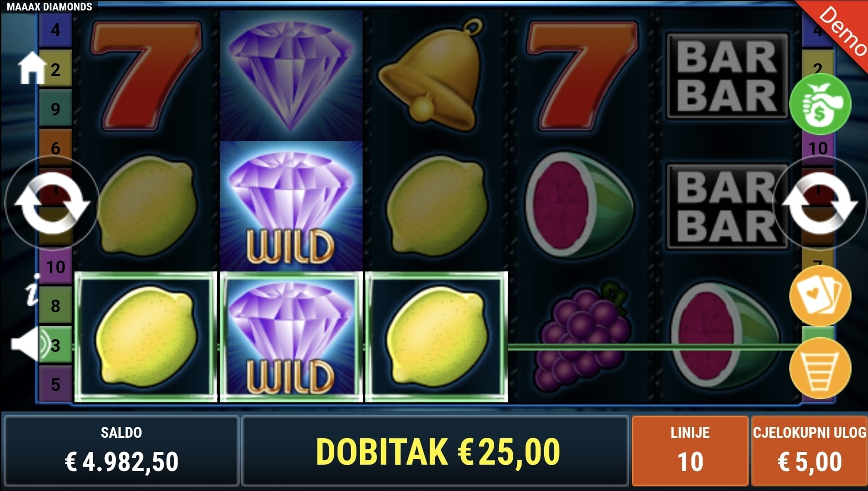The width and height of the screenshot is (868, 491).
Task: Select payline 10 indicator on right side
Action: coord(818,148)
